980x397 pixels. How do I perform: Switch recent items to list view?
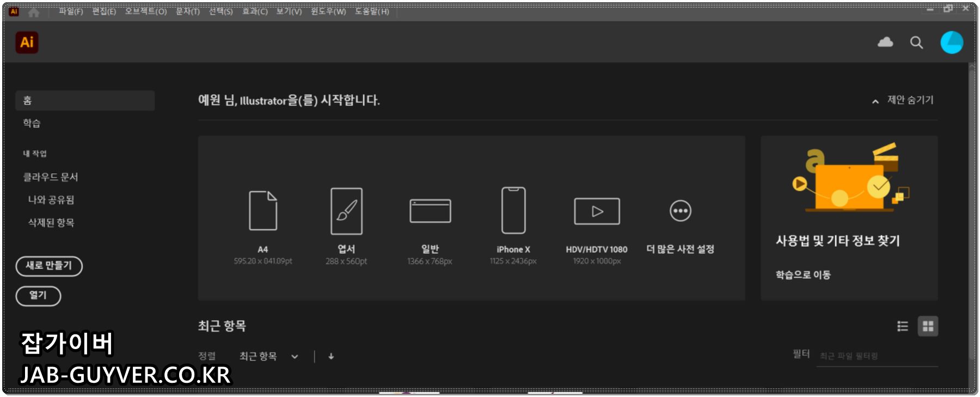pyautogui.click(x=903, y=326)
